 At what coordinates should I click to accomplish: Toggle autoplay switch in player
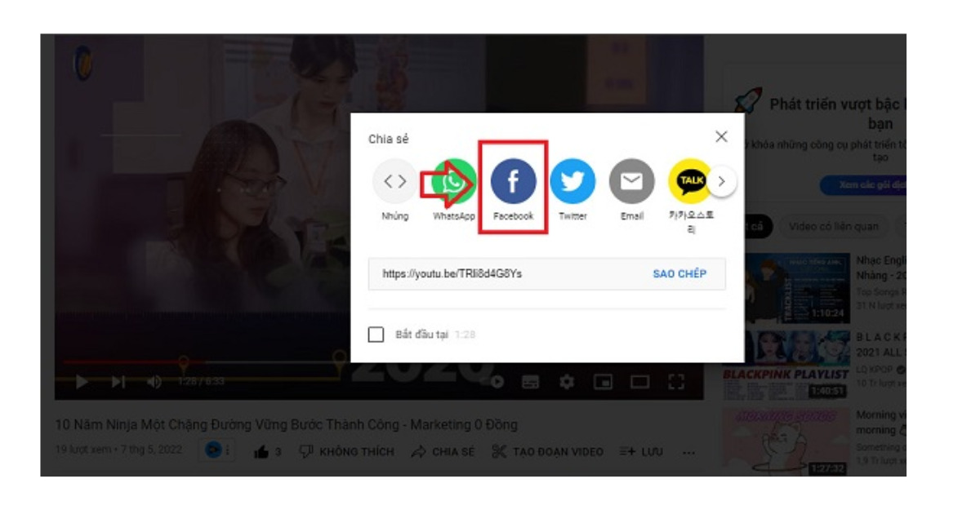(x=497, y=382)
